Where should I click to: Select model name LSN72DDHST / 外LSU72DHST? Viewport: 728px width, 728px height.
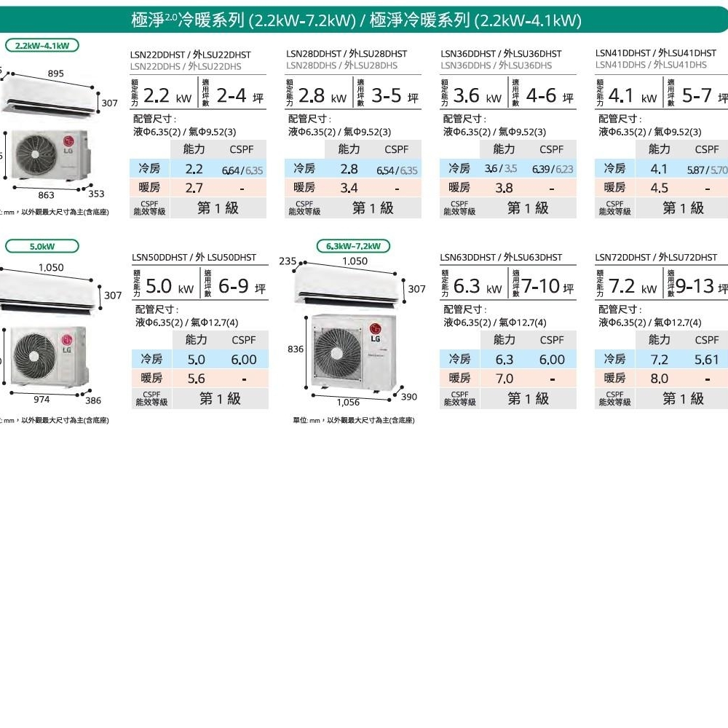click(656, 257)
